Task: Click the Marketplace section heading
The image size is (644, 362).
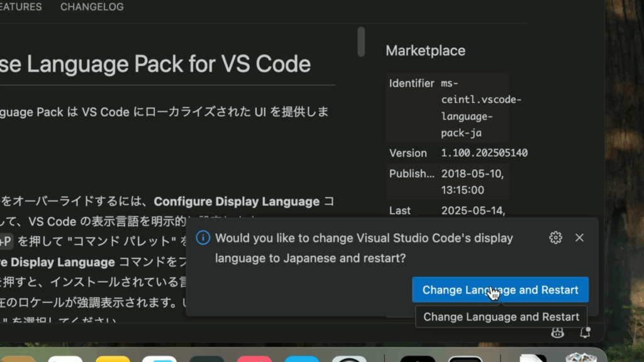Action: 425,51
